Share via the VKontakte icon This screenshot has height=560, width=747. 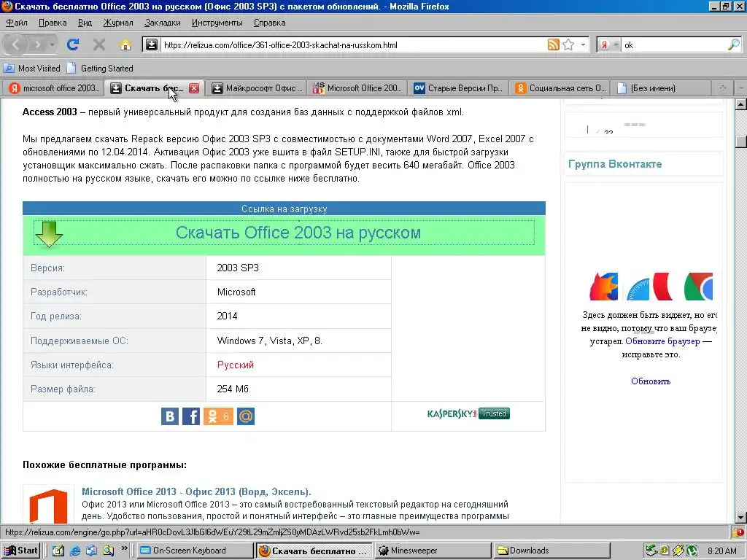point(170,416)
